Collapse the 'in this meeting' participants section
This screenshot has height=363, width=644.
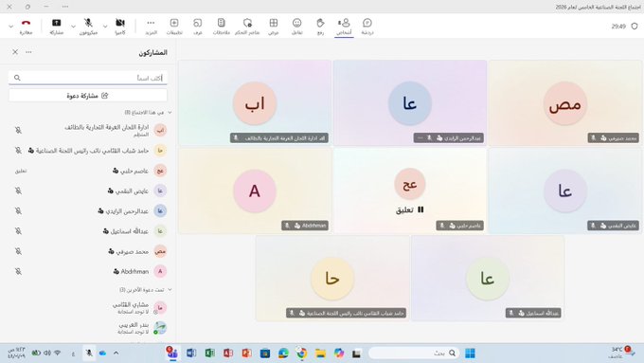pos(170,112)
